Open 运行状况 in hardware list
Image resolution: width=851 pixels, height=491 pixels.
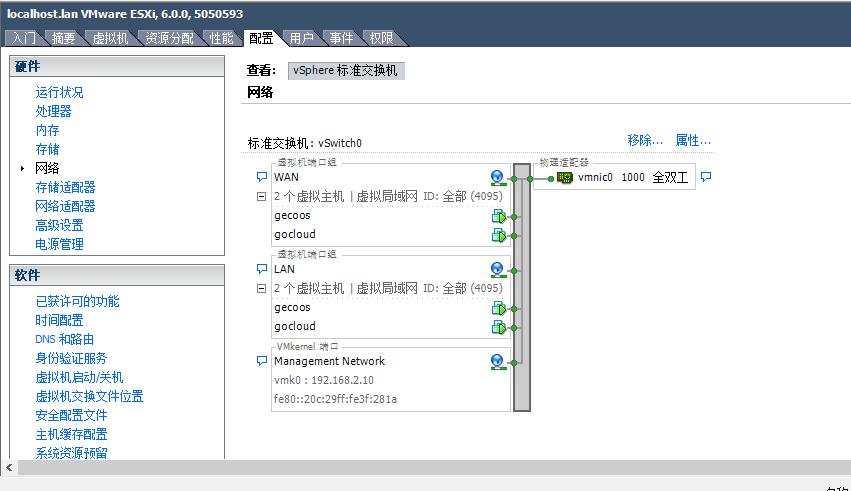click(59, 92)
